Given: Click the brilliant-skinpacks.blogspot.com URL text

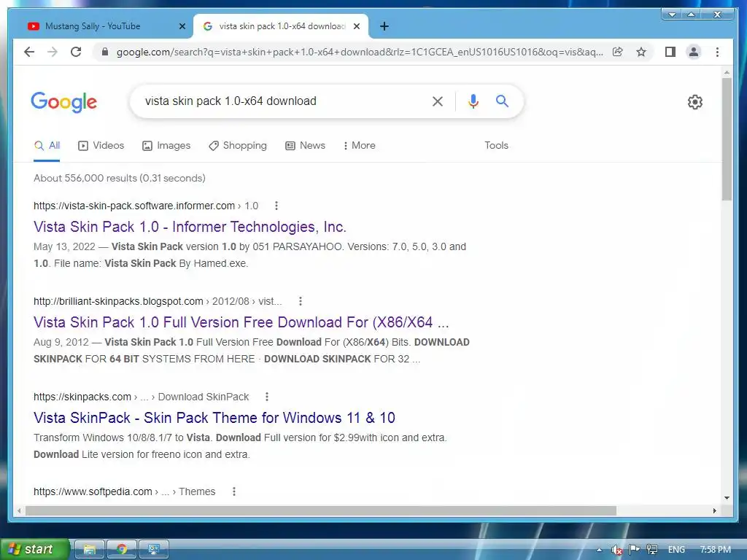Looking at the screenshot, I should click(x=158, y=301).
